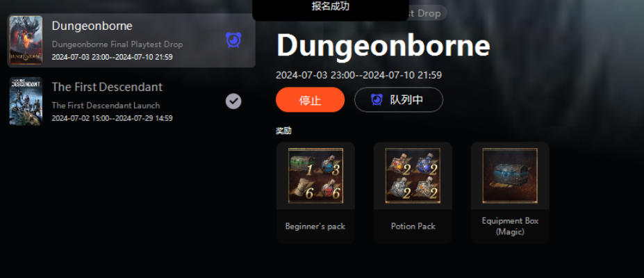Click the orange 停止 button
Image resolution: width=644 pixels, height=278 pixels.
310,100
